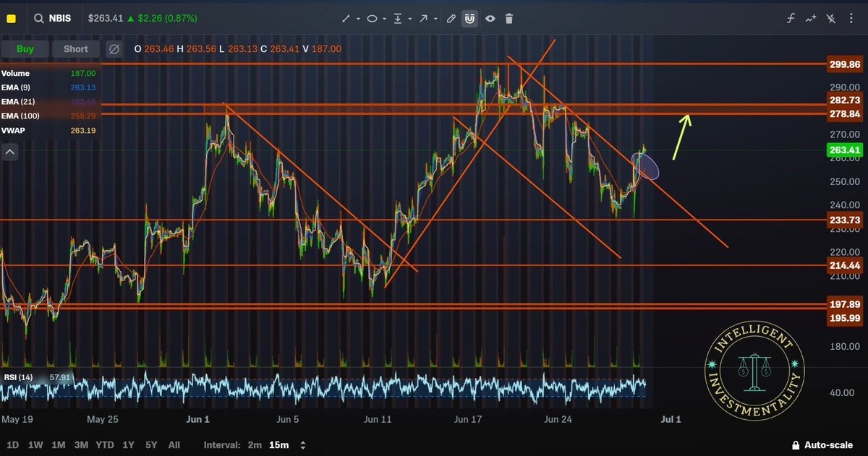Open the line tool dropdown arrow

click(x=359, y=19)
